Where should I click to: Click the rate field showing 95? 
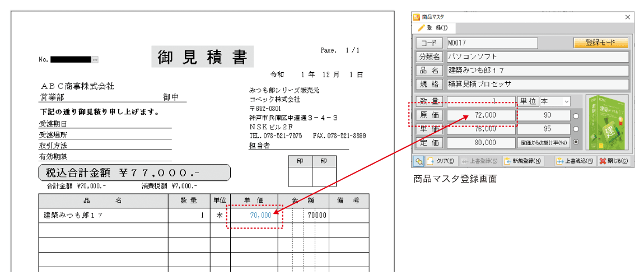click(x=544, y=129)
